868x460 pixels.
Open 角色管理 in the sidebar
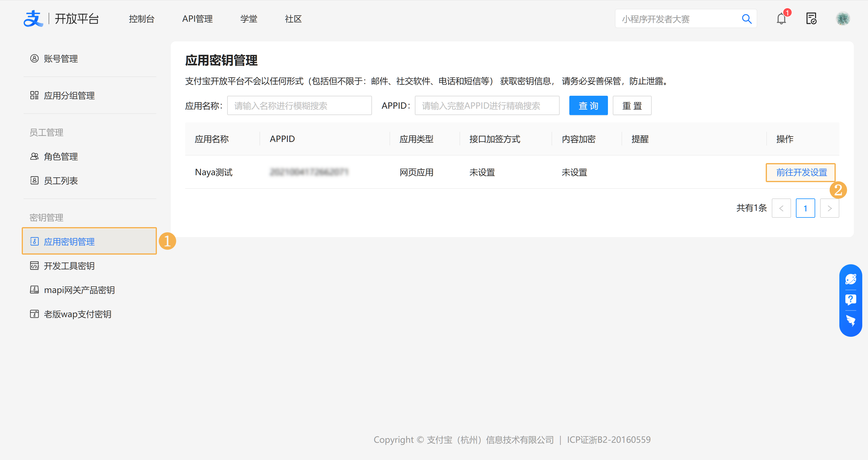click(x=61, y=157)
